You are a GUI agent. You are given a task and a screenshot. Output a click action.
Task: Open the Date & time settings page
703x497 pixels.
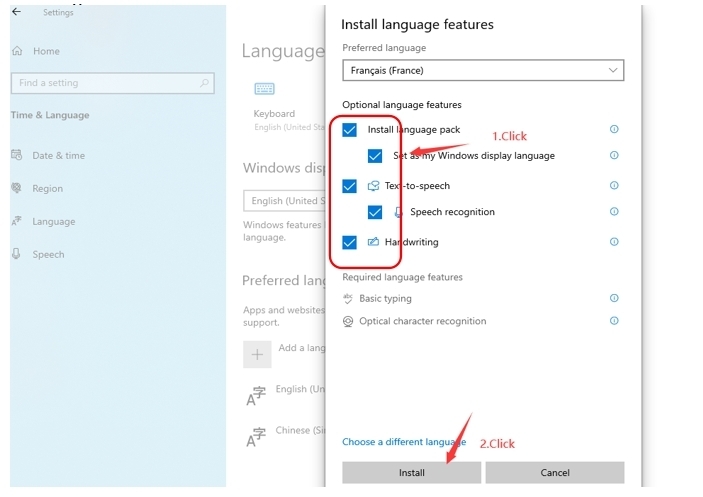[x=58, y=155]
